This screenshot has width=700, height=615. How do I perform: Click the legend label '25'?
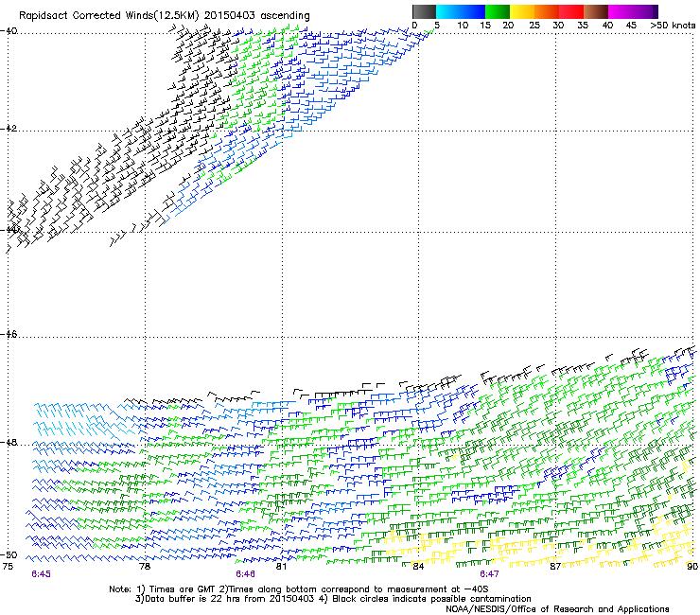534,26
